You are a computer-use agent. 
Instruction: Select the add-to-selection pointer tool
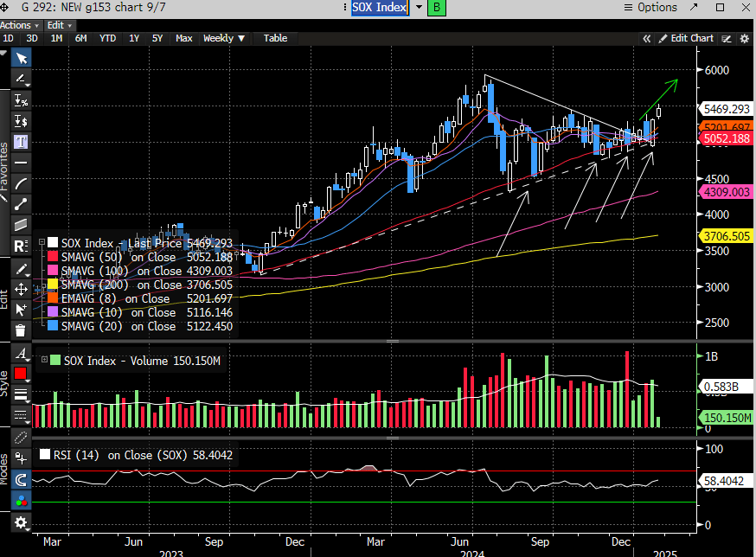click(x=21, y=310)
